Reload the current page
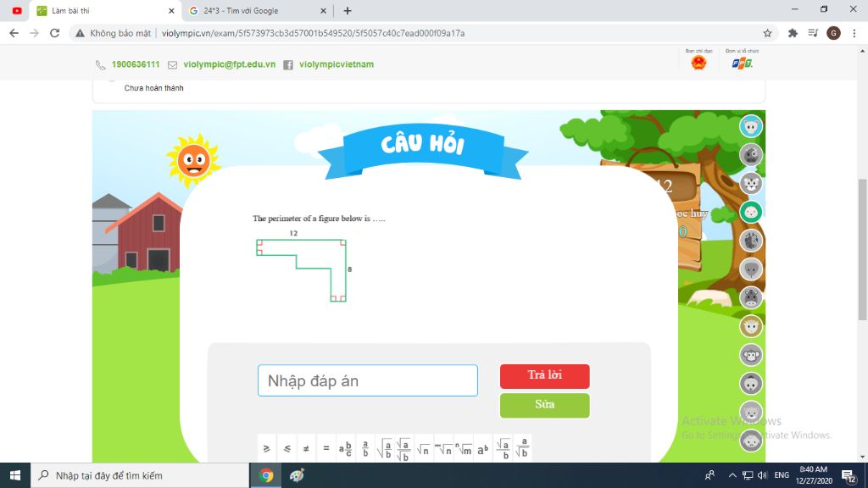Screen dimensions: 868x488 pos(54,33)
